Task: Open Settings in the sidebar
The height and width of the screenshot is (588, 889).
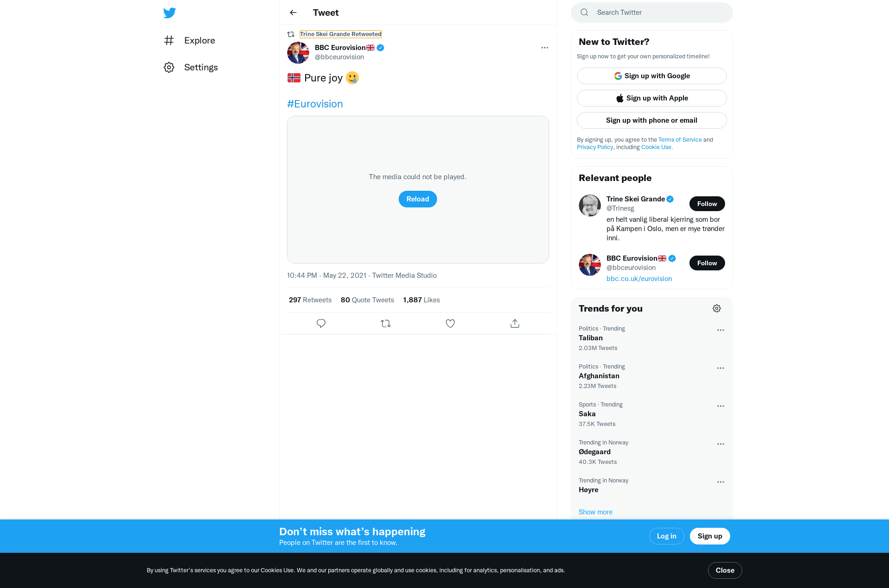Action: 191,67
